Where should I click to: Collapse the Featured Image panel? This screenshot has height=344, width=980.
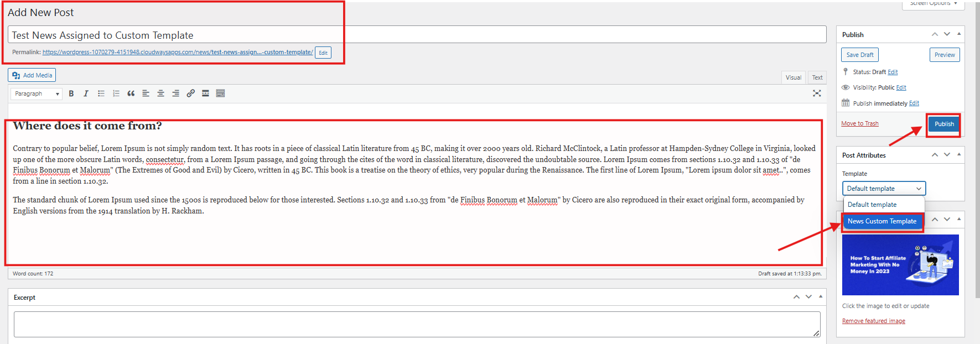pyautogui.click(x=959, y=220)
